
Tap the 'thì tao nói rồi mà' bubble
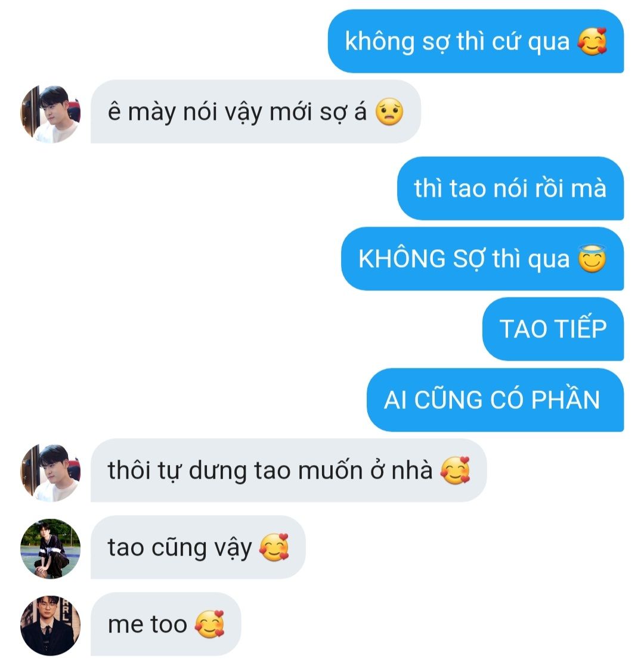pos(510,188)
